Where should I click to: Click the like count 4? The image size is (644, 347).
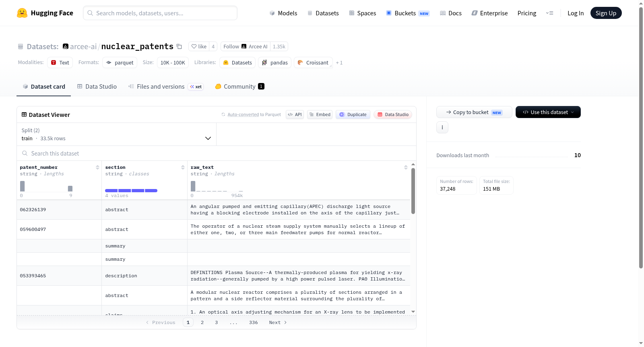pyautogui.click(x=213, y=46)
